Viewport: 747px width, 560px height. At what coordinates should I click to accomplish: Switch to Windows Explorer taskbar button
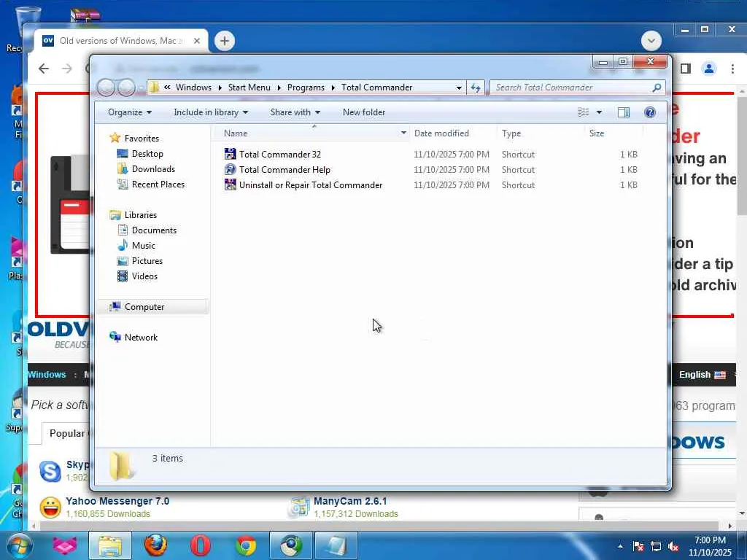110,545
